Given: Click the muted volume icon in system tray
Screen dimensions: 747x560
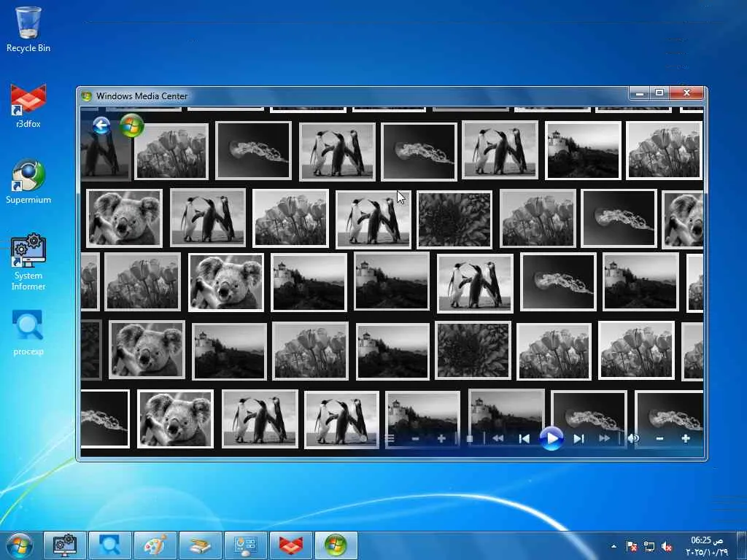Looking at the screenshot, I should (667, 546).
